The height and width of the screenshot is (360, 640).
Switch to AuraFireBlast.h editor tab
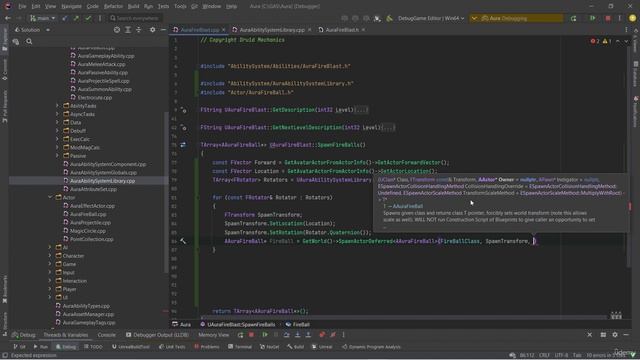pos(342,30)
